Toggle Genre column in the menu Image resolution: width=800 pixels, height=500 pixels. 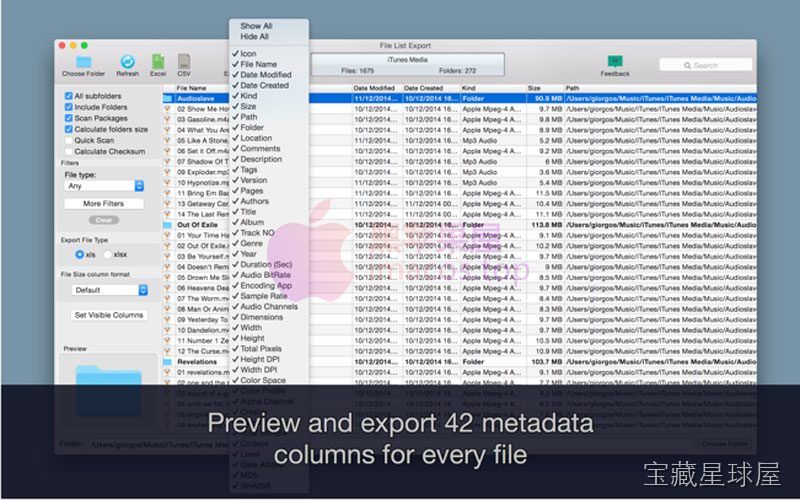251,243
